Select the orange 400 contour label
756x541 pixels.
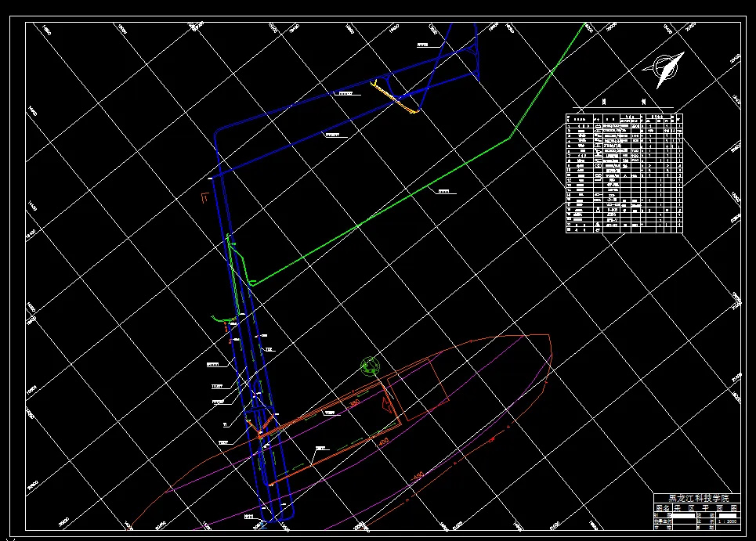click(x=383, y=442)
